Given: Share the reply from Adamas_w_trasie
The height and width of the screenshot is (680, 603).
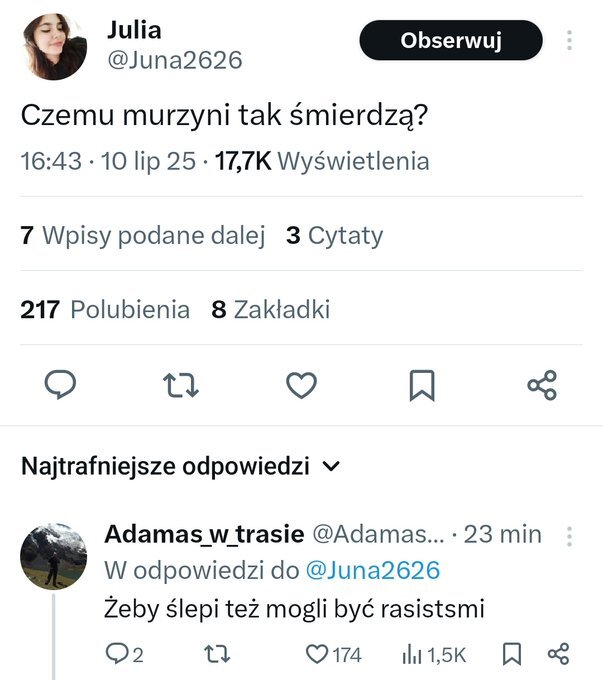Looking at the screenshot, I should coord(559,655).
